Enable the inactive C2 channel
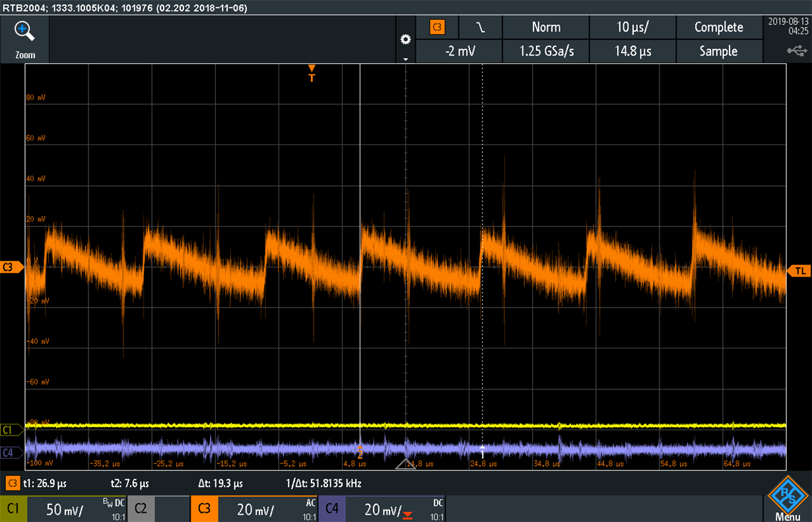The image size is (812, 522). tap(159, 509)
